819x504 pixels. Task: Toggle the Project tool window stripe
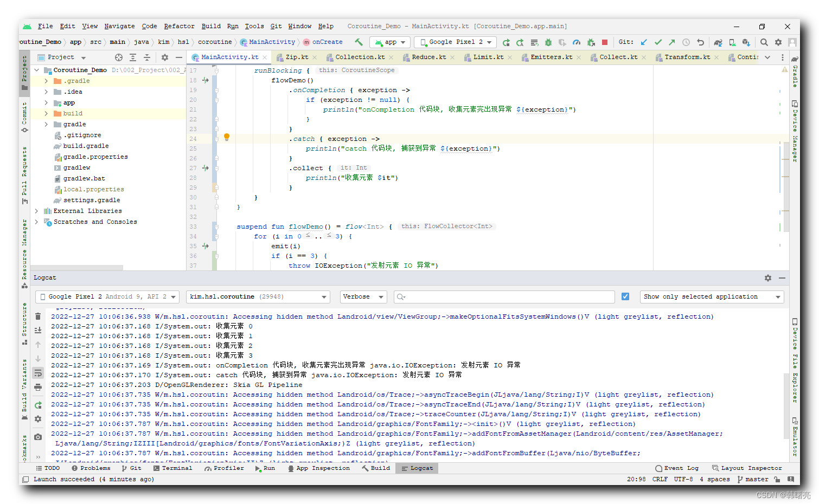pos(24,73)
